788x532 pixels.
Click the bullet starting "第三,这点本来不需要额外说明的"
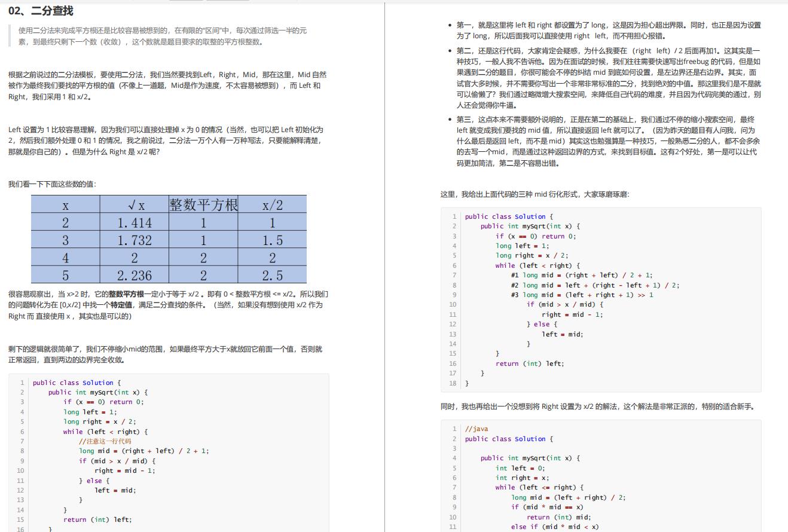point(608,140)
